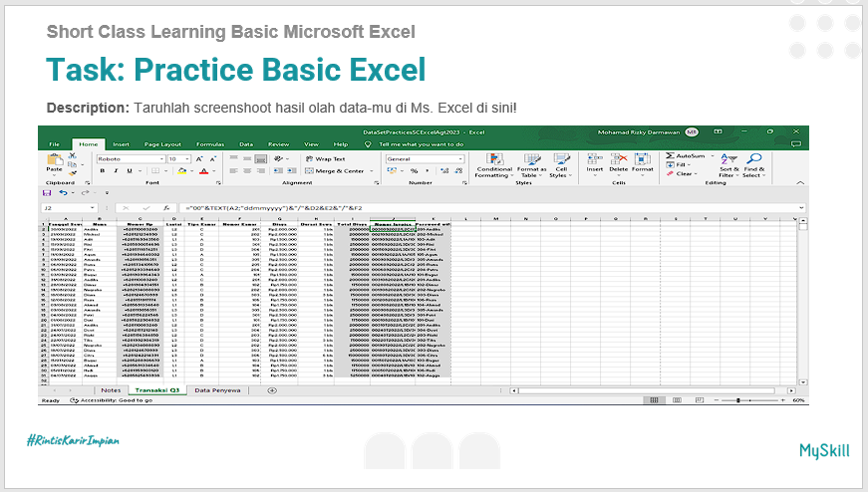Open the File tab
This screenshot has height=492, width=868.
(x=54, y=143)
